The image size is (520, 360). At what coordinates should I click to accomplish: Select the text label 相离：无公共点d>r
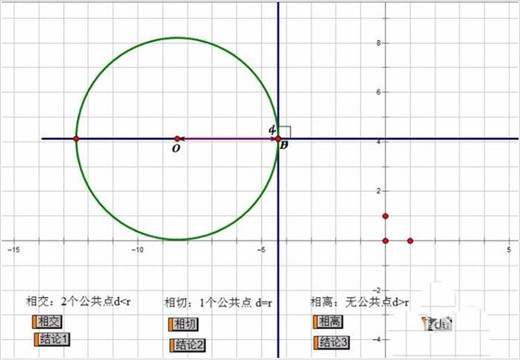360,302
